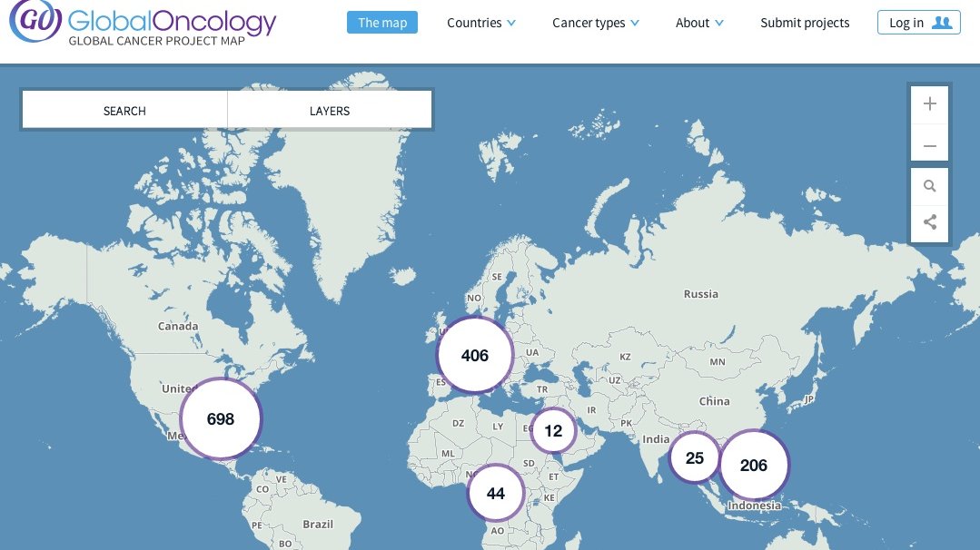Click the 25 cluster marker near India
Viewport: 980px width, 550px height.
point(695,458)
